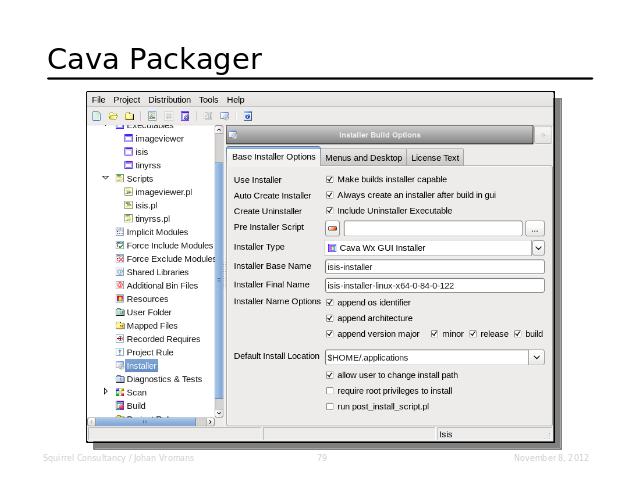
Task: Click the Pre Installer Script field
Action: click(x=433, y=228)
